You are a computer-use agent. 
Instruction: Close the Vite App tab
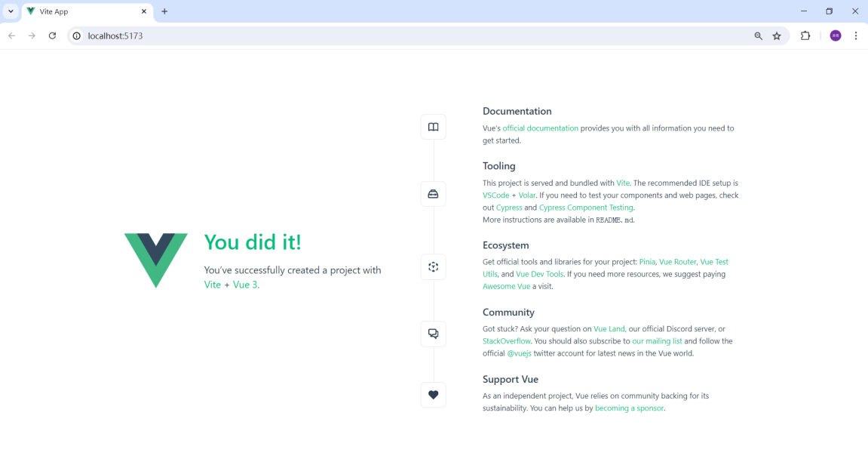[x=143, y=11]
